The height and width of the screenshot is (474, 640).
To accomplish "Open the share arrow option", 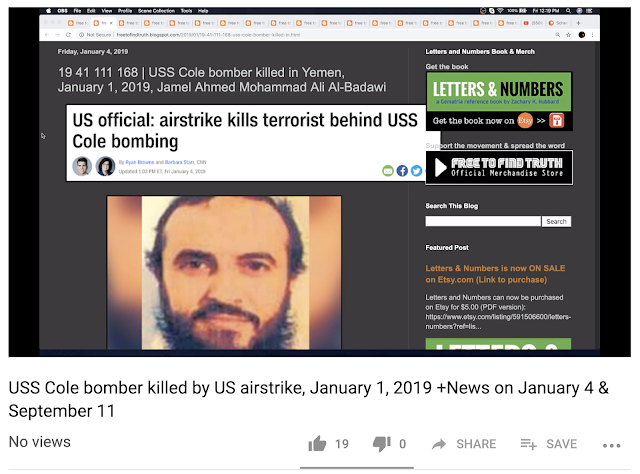I will click(x=439, y=444).
